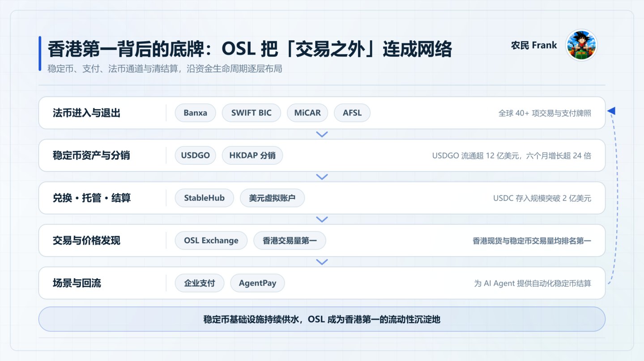This screenshot has width=644, height=361.
Task: Click the 法币进入与退出 row heading
Action: point(86,113)
